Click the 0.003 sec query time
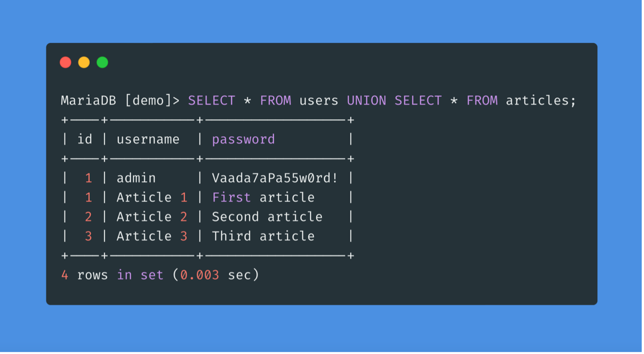The height and width of the screenshot is (354, 644). pyautogui.click(x=215, y=275)
